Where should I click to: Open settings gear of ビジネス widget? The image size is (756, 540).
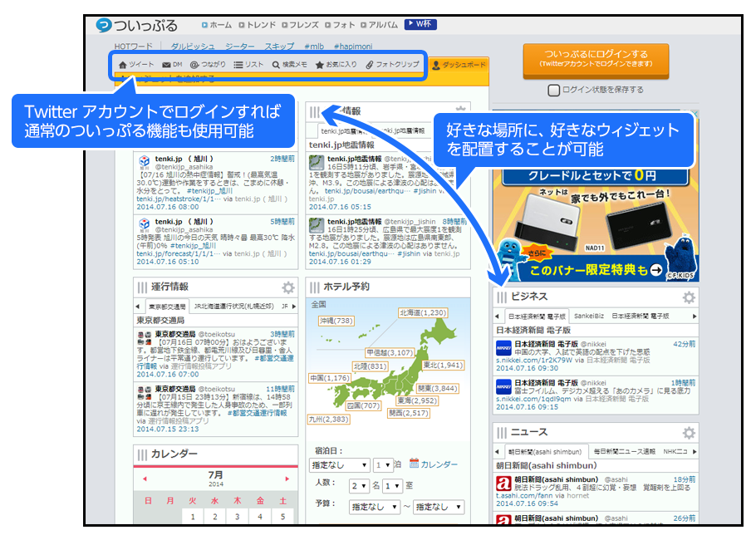(689, 297)
